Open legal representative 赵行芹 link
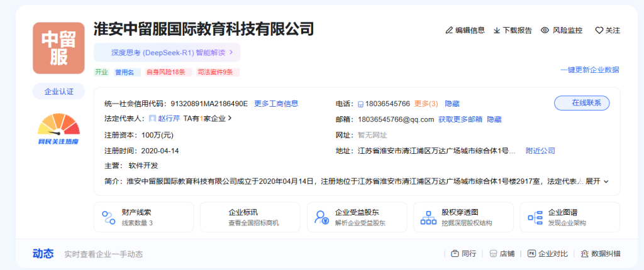Screen dimensions: 644x270 click(169, 119)
